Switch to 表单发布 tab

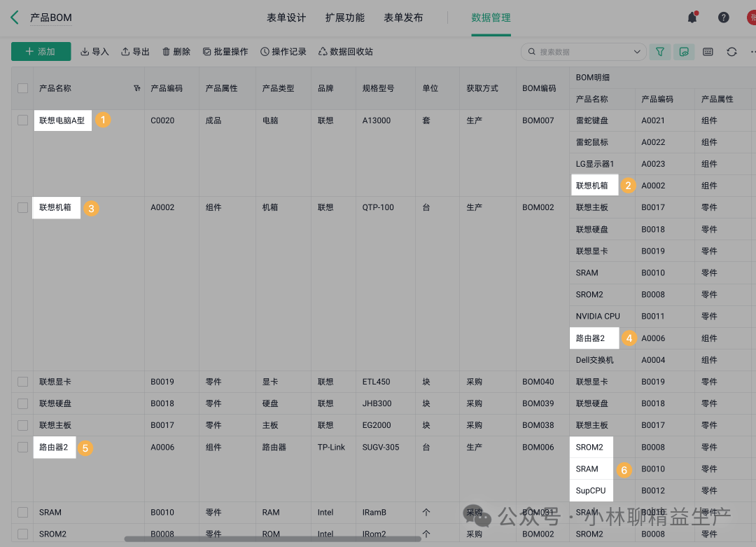(x=403, y=18)
